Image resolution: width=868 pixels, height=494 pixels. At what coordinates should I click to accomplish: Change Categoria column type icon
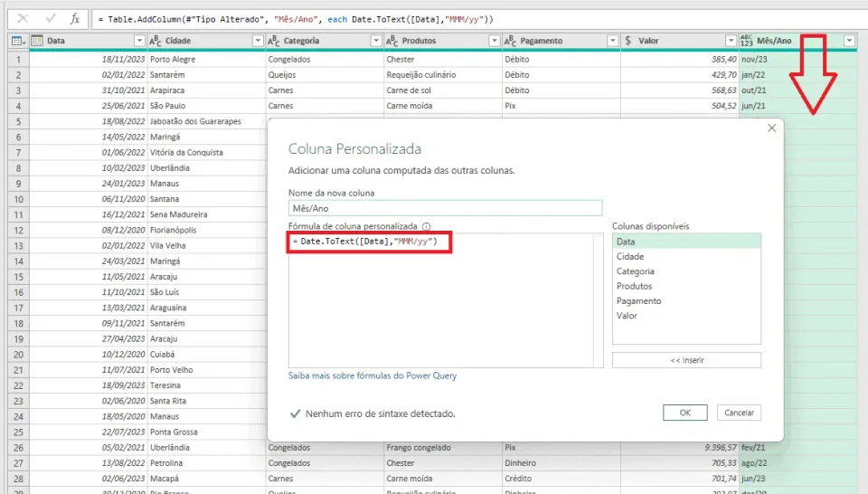[273, 41]
